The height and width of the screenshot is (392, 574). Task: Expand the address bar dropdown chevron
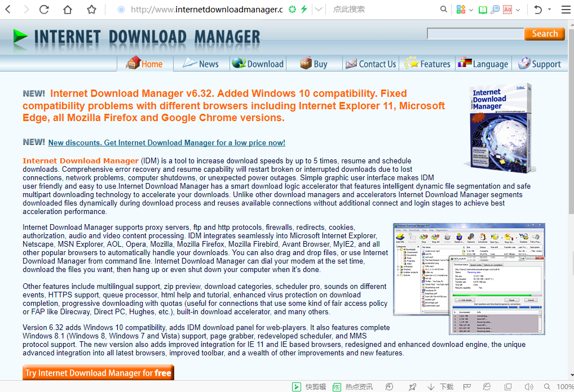pyautogui.click(x=319, y=10)
